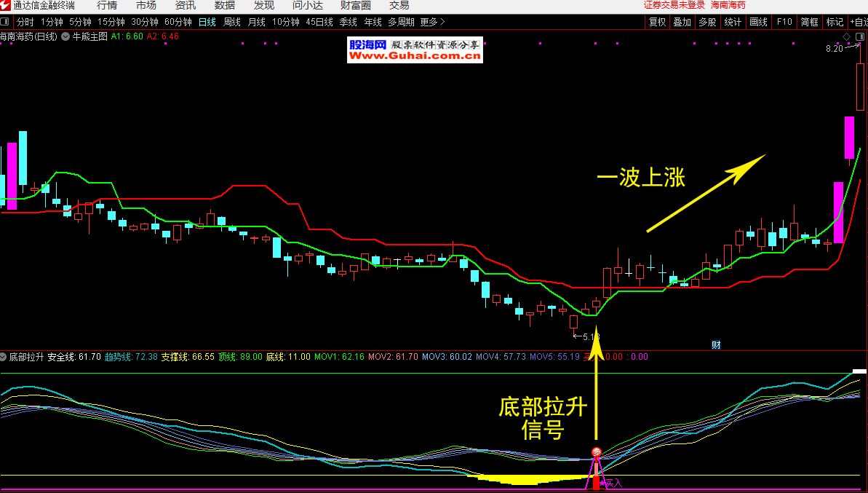The image size is (868, 493).
Task: Click the Tongdaxin red logo icon
Action: 6,6
